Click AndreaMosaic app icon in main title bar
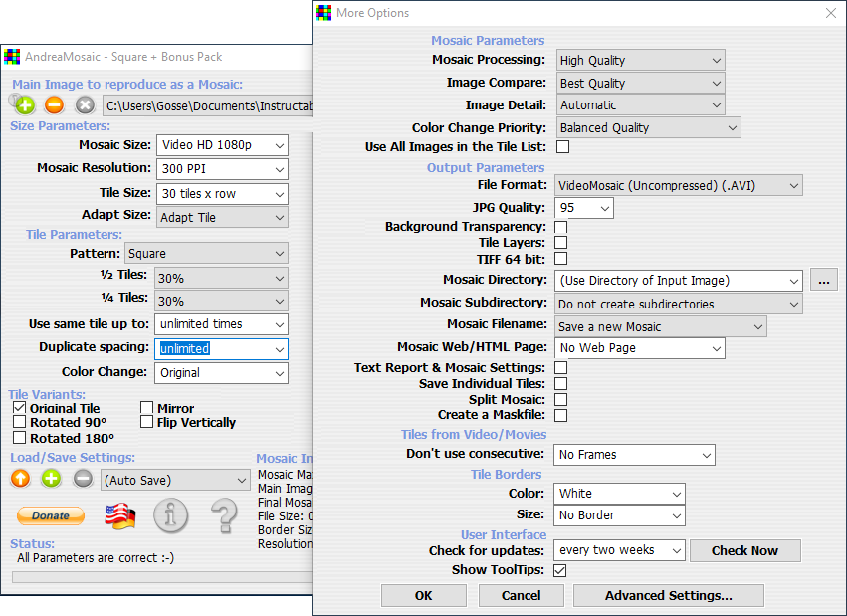 coord(12,57)
